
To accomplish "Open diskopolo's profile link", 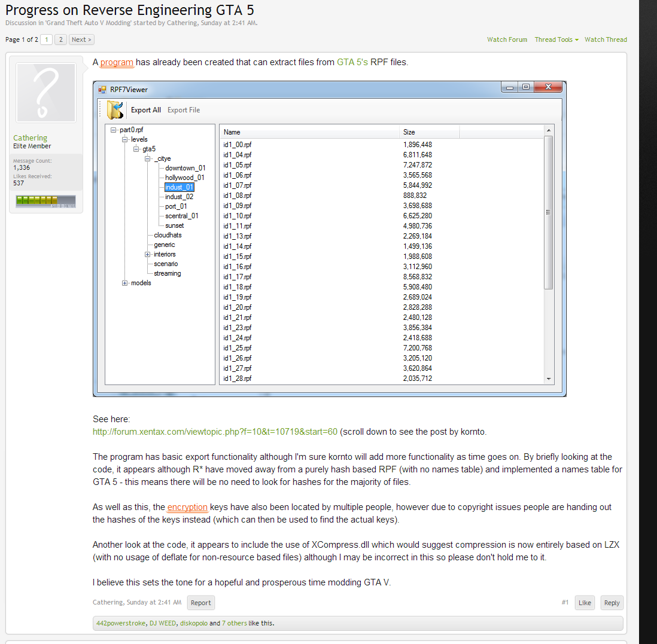I will [x=194, y=623].
